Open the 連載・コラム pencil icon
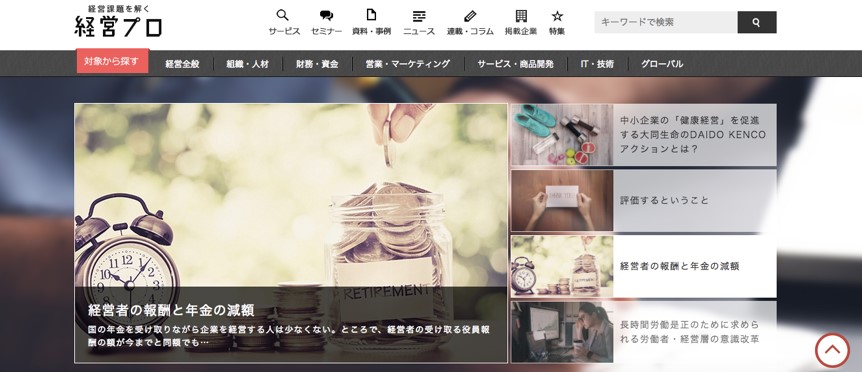The width and height of the screenshot is (862, 372). pyautogui.click(x=469, y=15)
